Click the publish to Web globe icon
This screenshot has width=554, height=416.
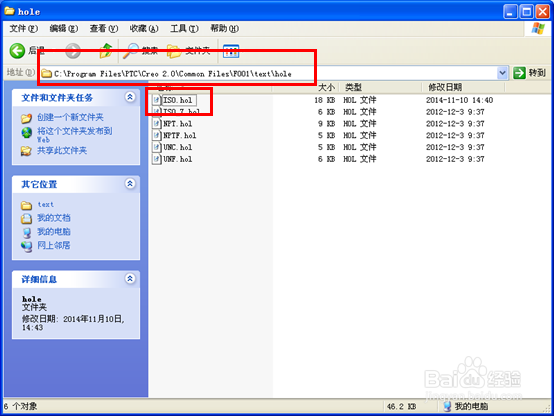[x=26, y=133]
